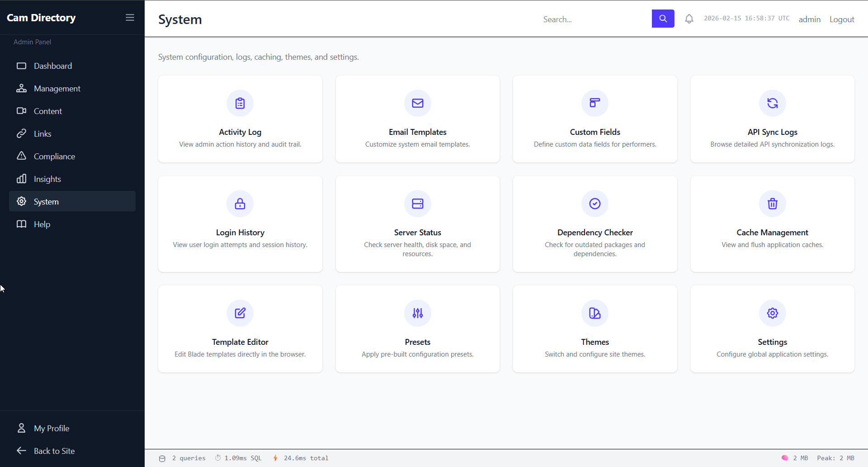Click Back to Site in the sidebar
Screen dimensions: 868x467
54,451
